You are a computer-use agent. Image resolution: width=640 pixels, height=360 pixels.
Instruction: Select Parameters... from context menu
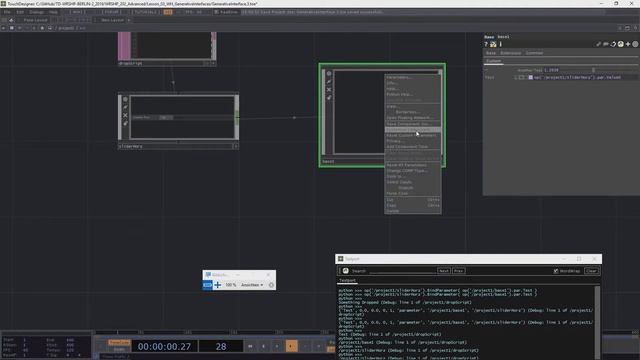coord(412,77)
